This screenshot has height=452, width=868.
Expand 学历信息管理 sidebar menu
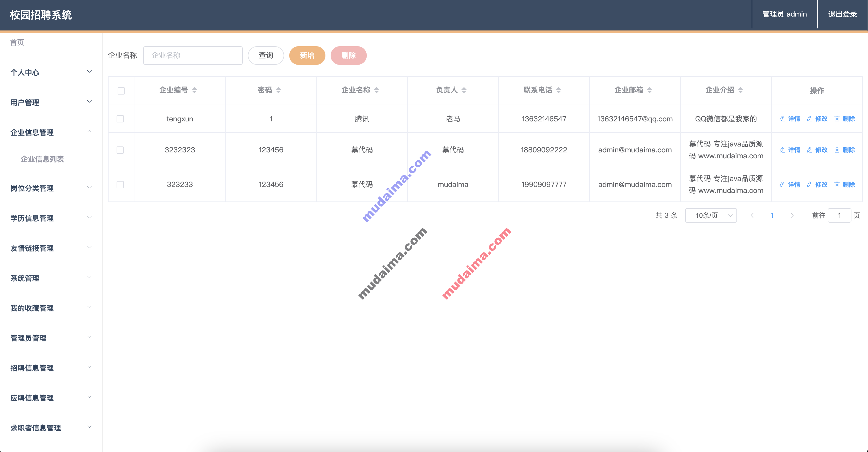point(51,218)
